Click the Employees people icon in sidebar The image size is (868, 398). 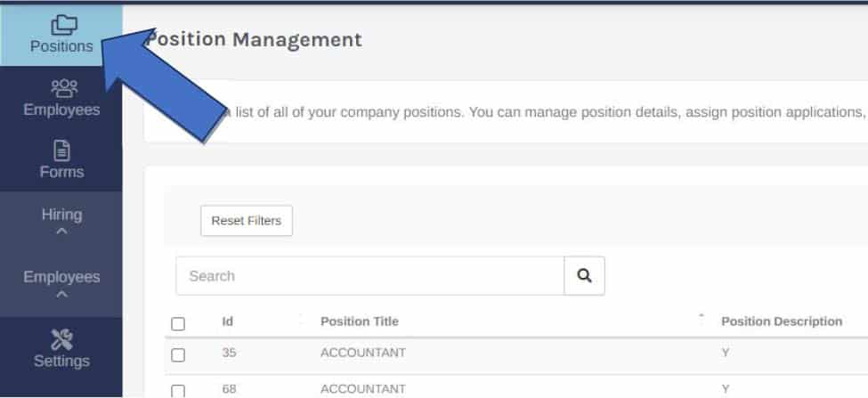[x=63, y=88]
